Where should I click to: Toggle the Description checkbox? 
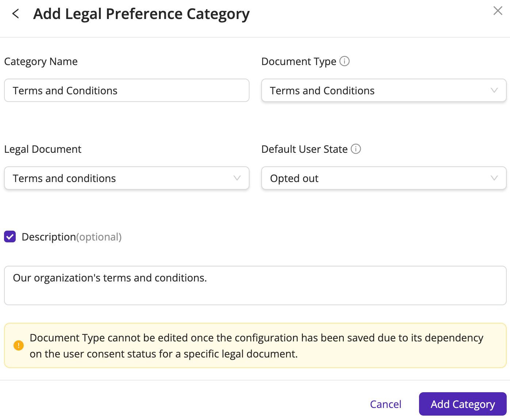[10, 237]
